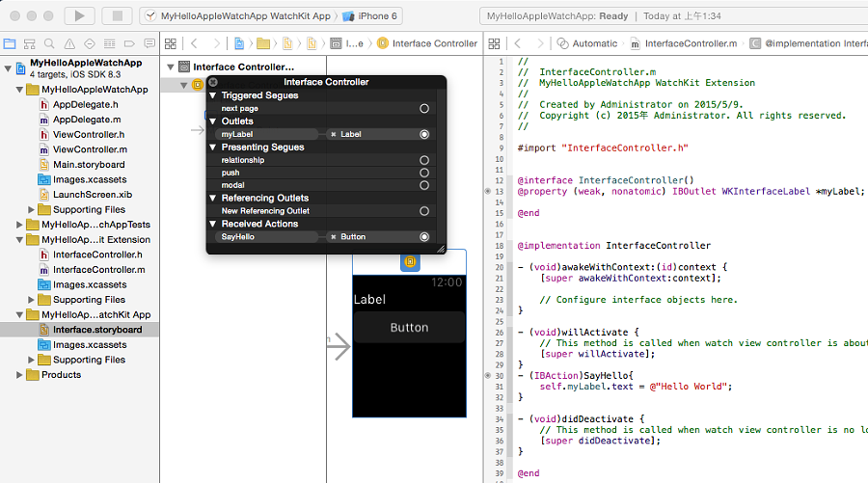
Task: Open the Automatic assistant mode menu
Action: (x=587, y=43)
